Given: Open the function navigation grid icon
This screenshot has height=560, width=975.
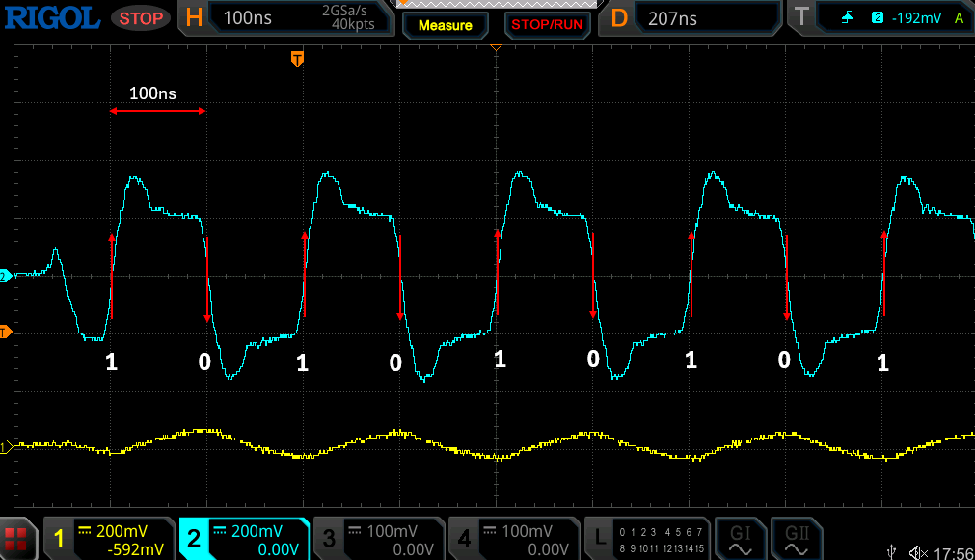Looking at the screenshot, I should 16,539.
